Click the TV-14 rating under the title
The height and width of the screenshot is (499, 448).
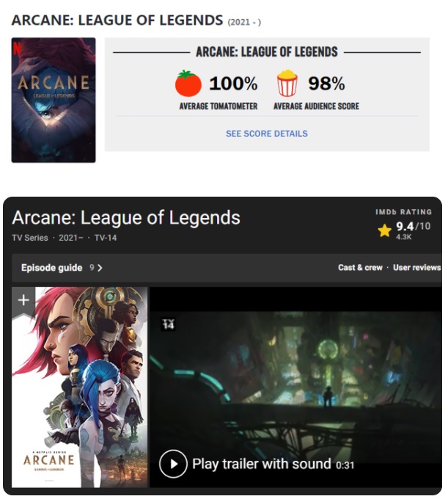[x=106, y=238]
